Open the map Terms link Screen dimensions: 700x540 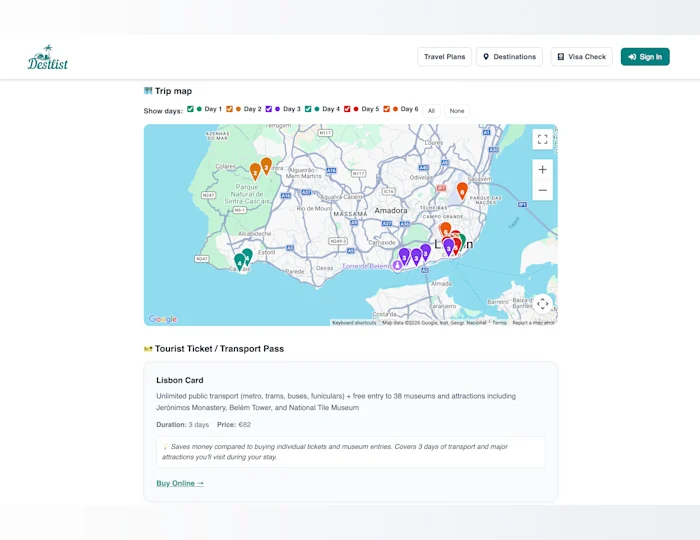[499, 323]
